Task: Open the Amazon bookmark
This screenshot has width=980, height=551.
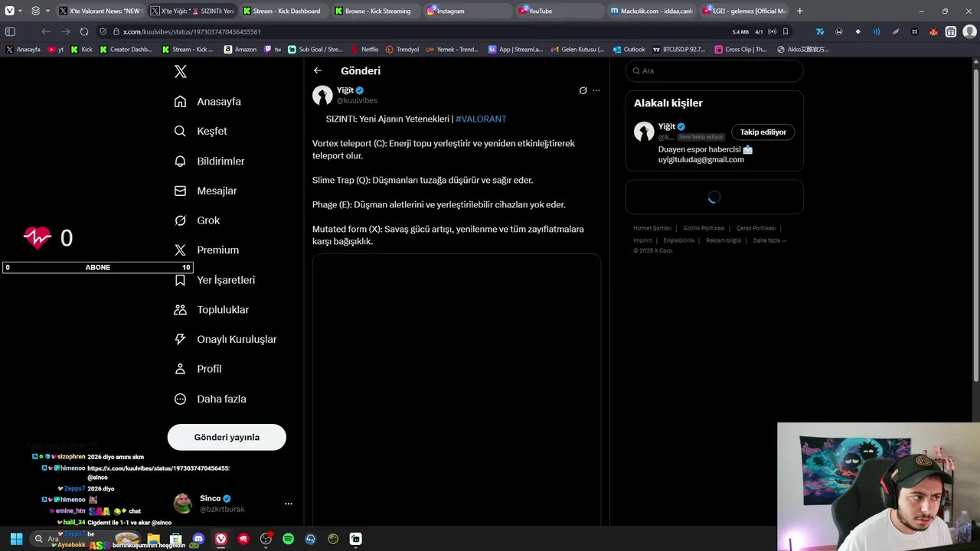Action: click(x=240, y=49)
